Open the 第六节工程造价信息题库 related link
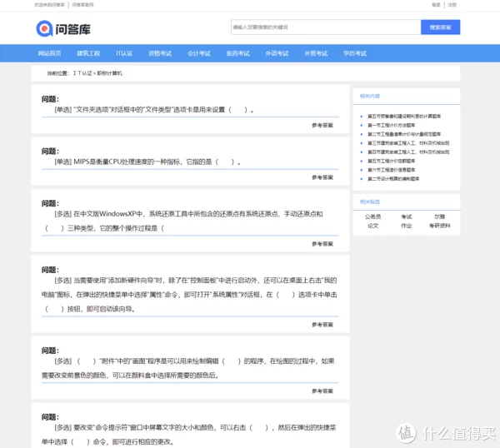The height and width of the screenshot is (448, 500). click(x=392, y=169)
